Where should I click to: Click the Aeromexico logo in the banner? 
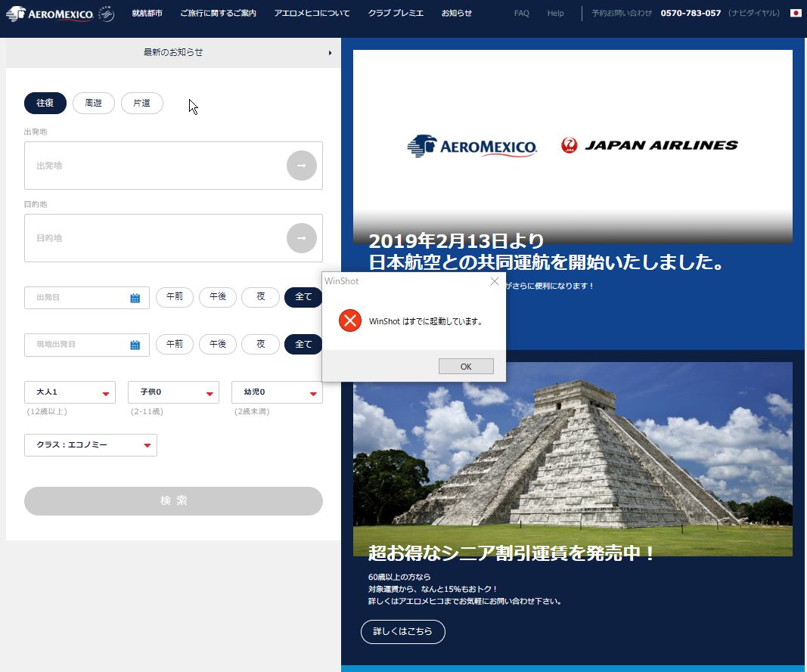pyautogui.click(x=472, y=146)
